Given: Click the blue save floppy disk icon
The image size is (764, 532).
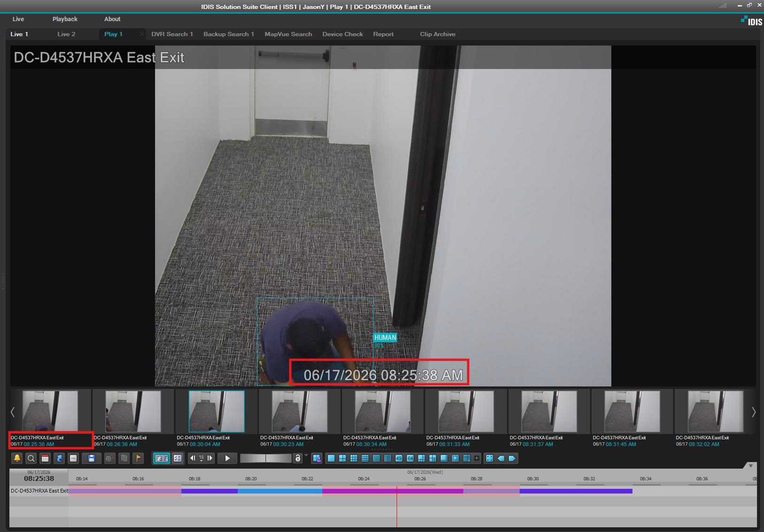Looking at the screenshot, I should point(92,458).
